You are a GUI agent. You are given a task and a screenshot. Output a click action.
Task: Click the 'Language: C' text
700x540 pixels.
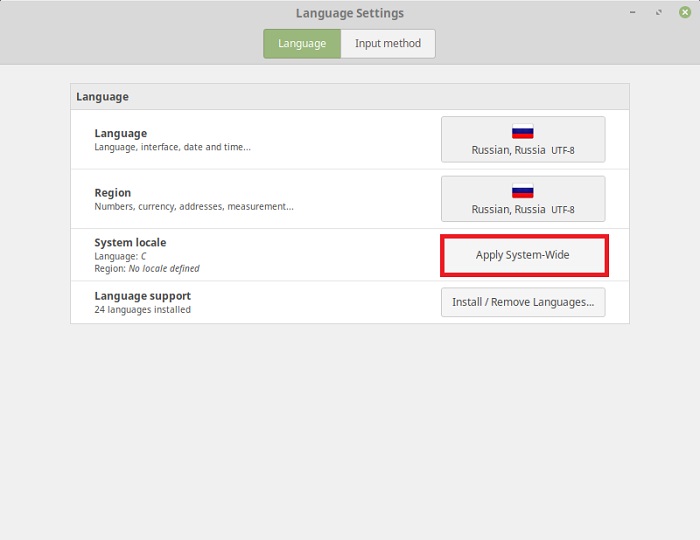point(120,256)
